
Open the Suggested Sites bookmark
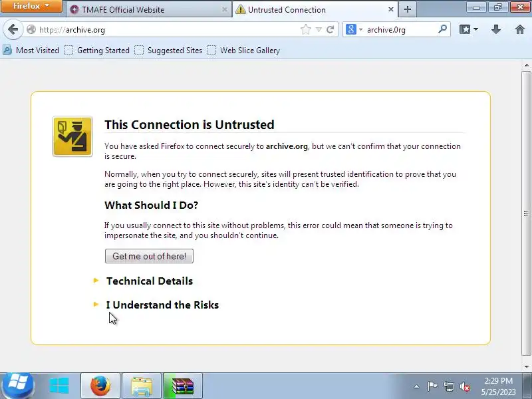pyautogui.click(x=168, y=51)
